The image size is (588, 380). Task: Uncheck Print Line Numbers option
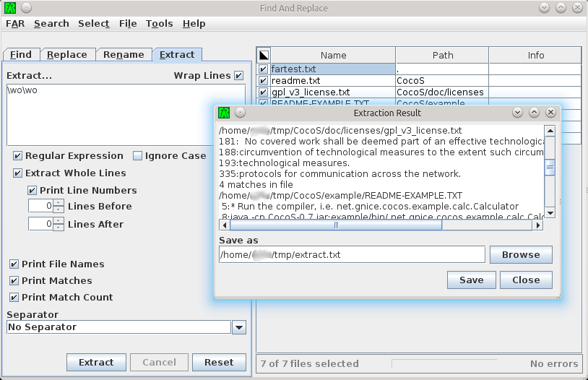(33, 190)
